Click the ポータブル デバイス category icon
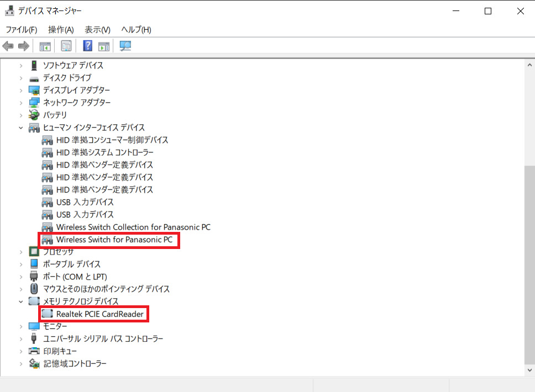 (x=34, y=264)
